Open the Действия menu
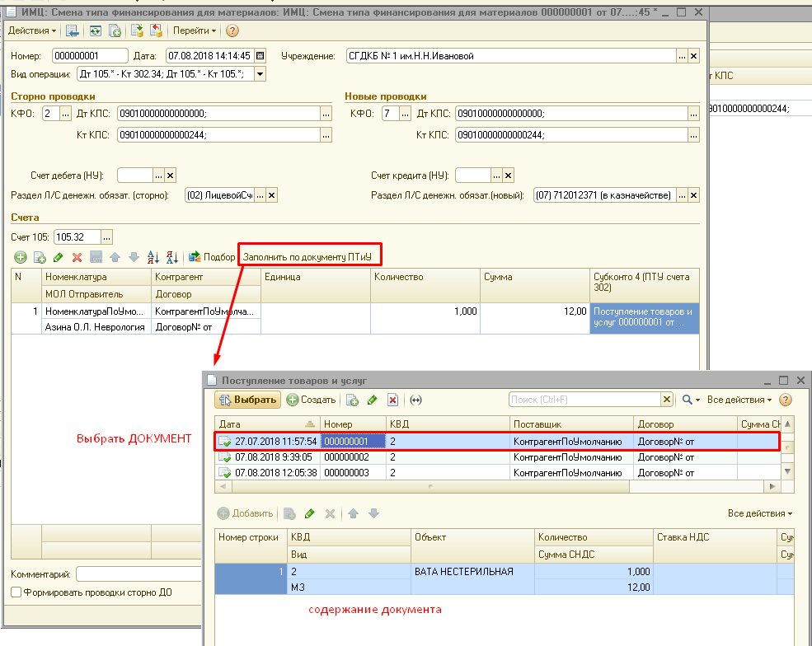Image resolution: width=812 pixels, height=646 pixels. pyautogui.click(x=32, y=30)
